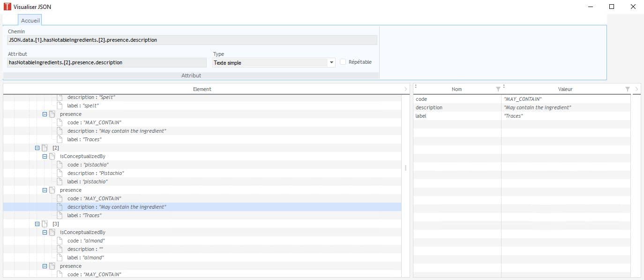644x280 pixels.
Task: Collapse the [3] tree node
Action: [37, 224]
